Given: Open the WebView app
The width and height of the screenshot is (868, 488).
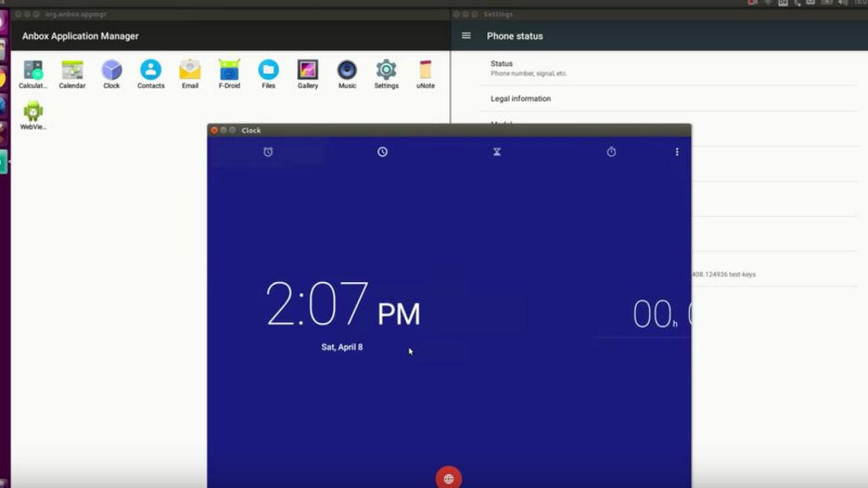Looking at the screenshot, I should pyautogui.click(x=34, y=112).
